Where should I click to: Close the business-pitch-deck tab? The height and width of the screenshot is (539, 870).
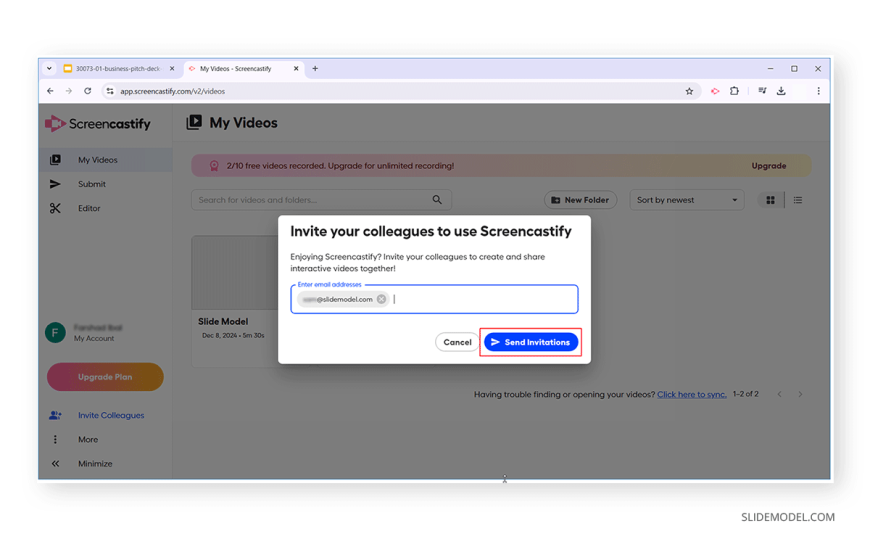pos(172,69)
